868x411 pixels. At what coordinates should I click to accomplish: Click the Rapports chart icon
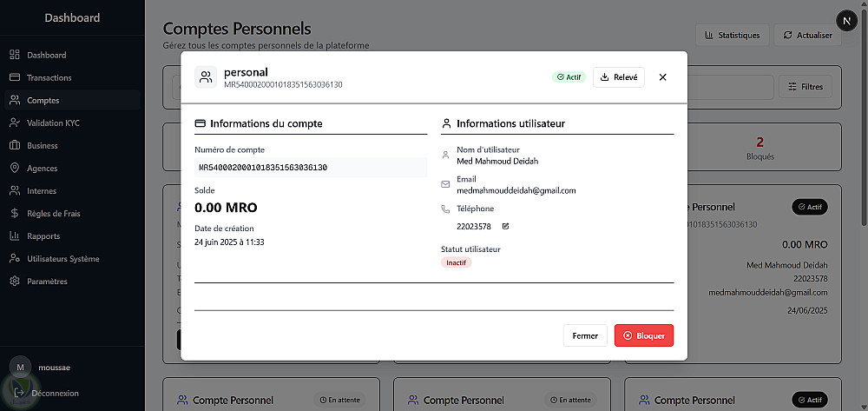pos(15,235)
